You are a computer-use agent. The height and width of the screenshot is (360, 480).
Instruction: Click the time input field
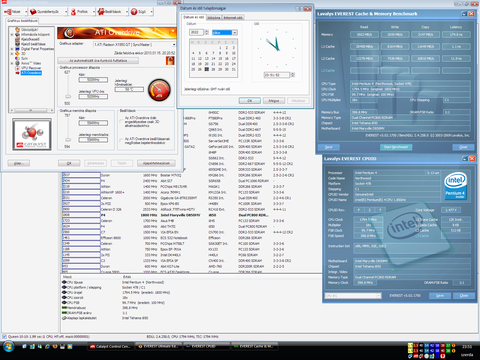tap(277, 75)
